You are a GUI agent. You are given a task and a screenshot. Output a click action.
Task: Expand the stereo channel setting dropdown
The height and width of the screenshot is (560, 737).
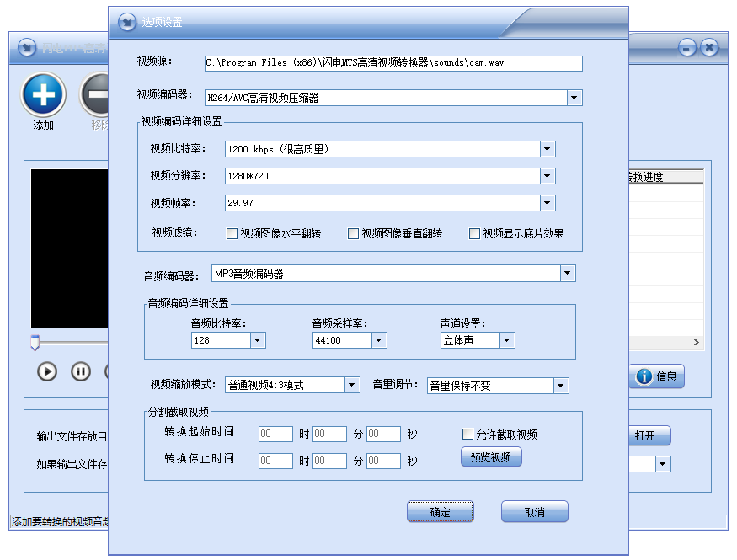point(507,340)
